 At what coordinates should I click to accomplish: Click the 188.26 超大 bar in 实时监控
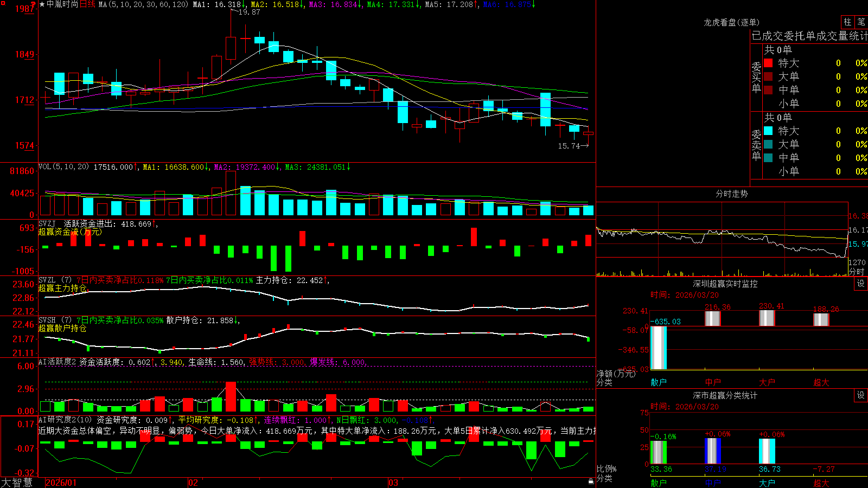tap(821, 319)
